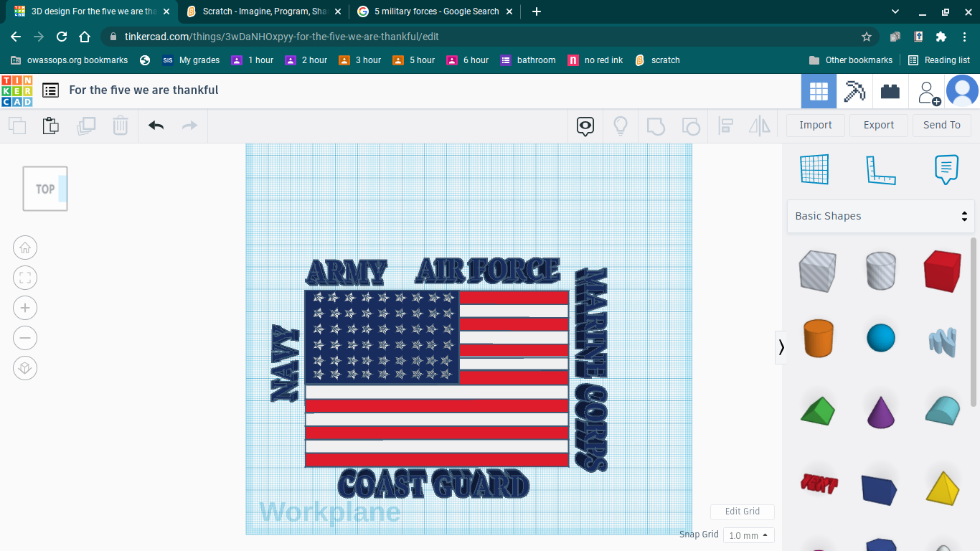Screen dimensions: 980x551
Task: Open a new browser tab
Action: click(537, 11)
